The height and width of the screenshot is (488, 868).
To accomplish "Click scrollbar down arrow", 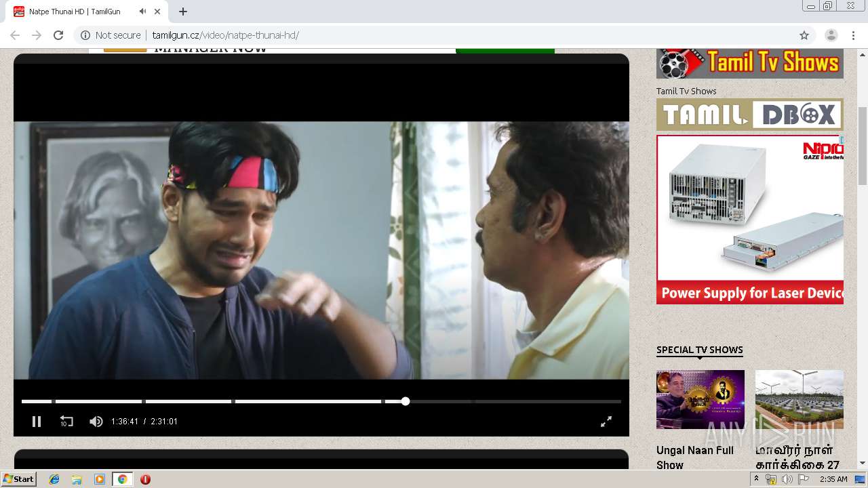I will (863, 463).
